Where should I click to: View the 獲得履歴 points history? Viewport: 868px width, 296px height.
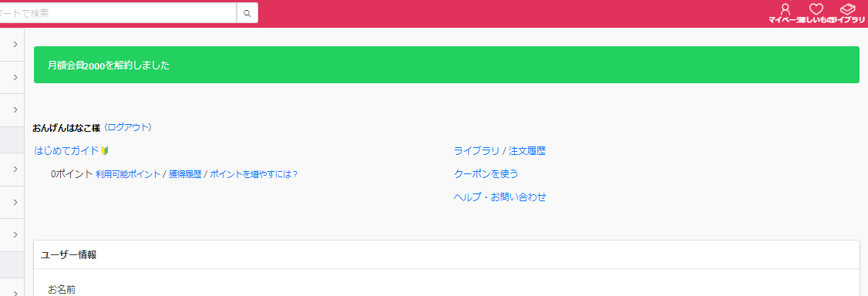(x=185, y=173)
